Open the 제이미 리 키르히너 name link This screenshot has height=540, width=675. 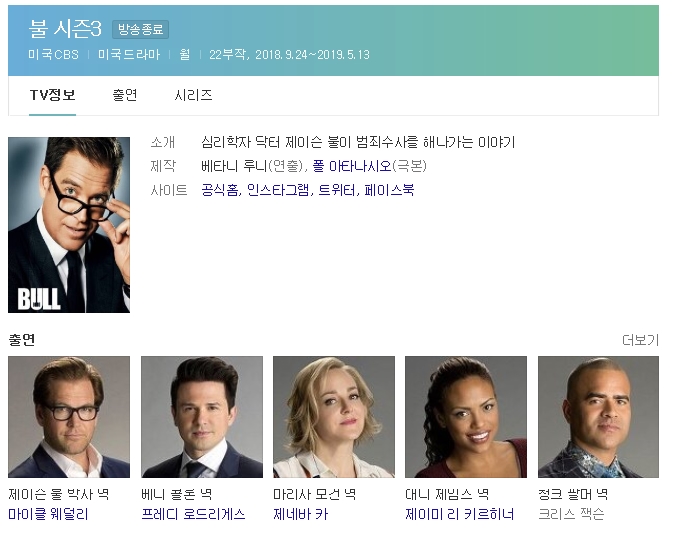click(460, 514)
